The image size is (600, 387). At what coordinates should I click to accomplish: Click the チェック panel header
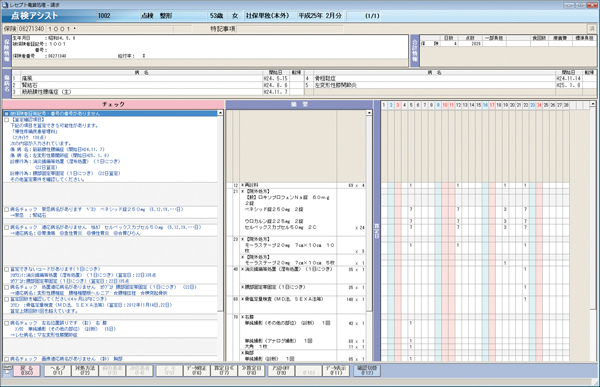[113, 104]
